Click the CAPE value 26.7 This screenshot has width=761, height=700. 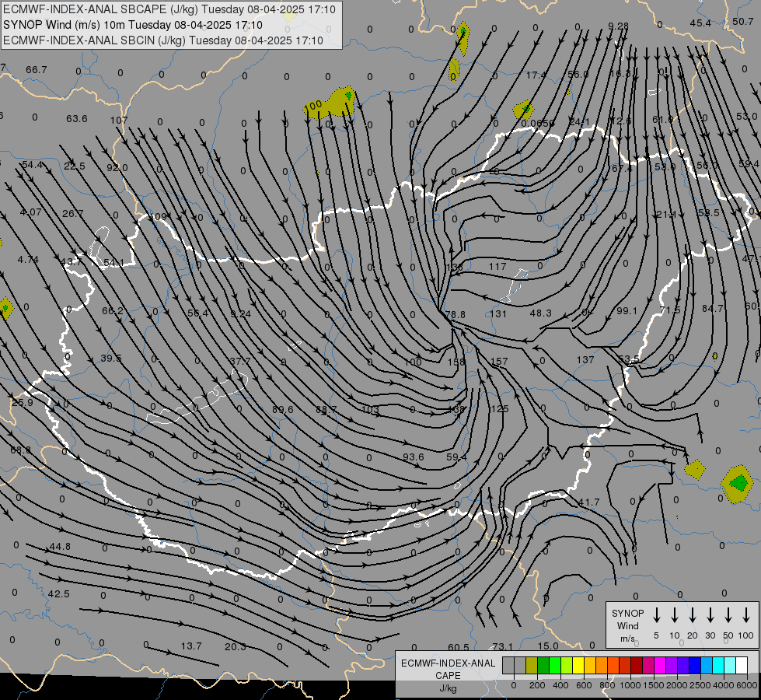pos(73,213)
